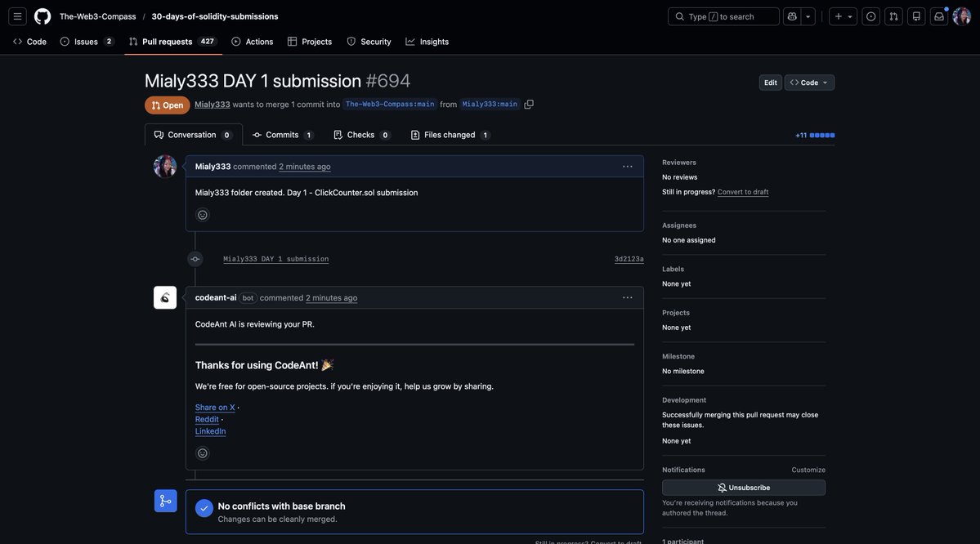Screen dimensions: 980x544
Task: Open options menu on codeant-ai comment
Action: [628, 298]
